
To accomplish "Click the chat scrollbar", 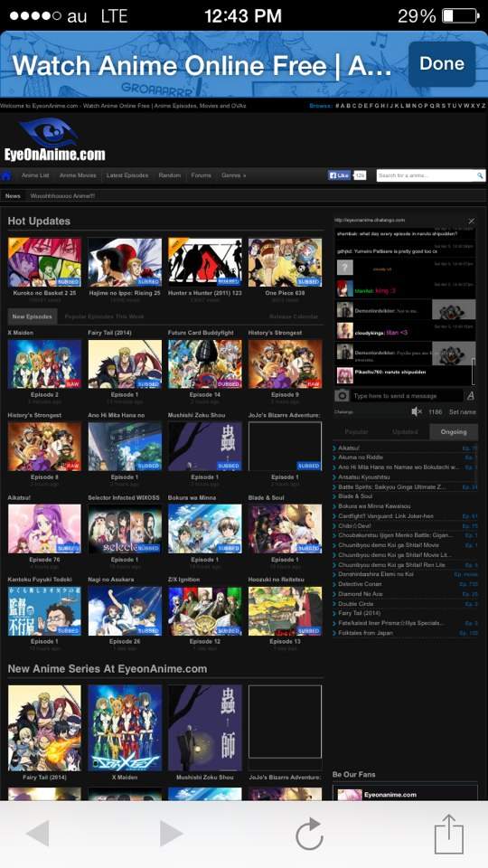I will coord(473,371).
